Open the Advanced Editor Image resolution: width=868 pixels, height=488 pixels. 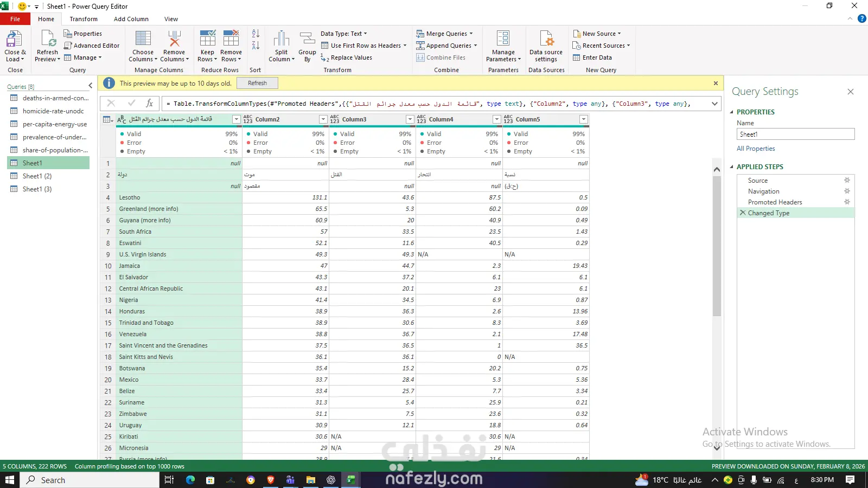tap(92, 46)
